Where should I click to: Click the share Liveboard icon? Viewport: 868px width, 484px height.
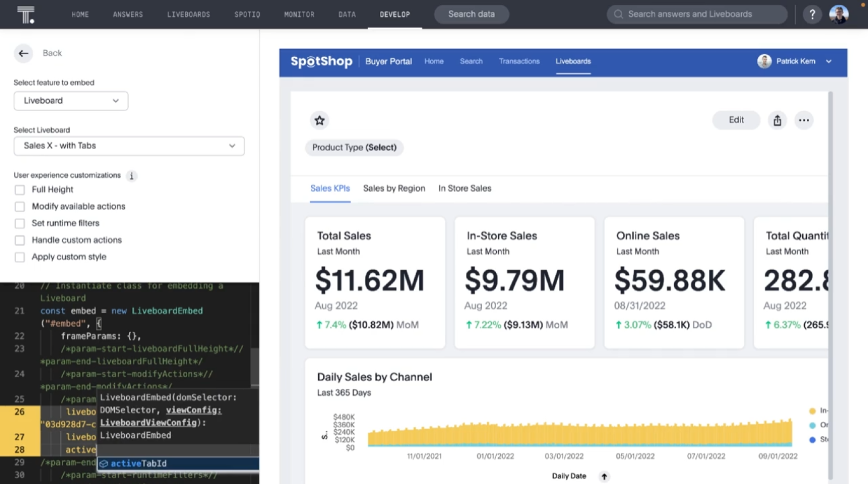(x=777, y=120)
